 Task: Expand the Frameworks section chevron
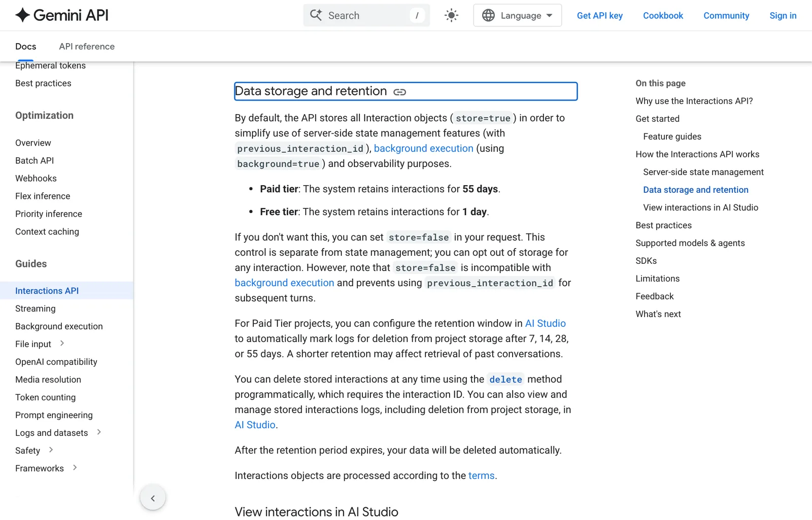(75, 468)
